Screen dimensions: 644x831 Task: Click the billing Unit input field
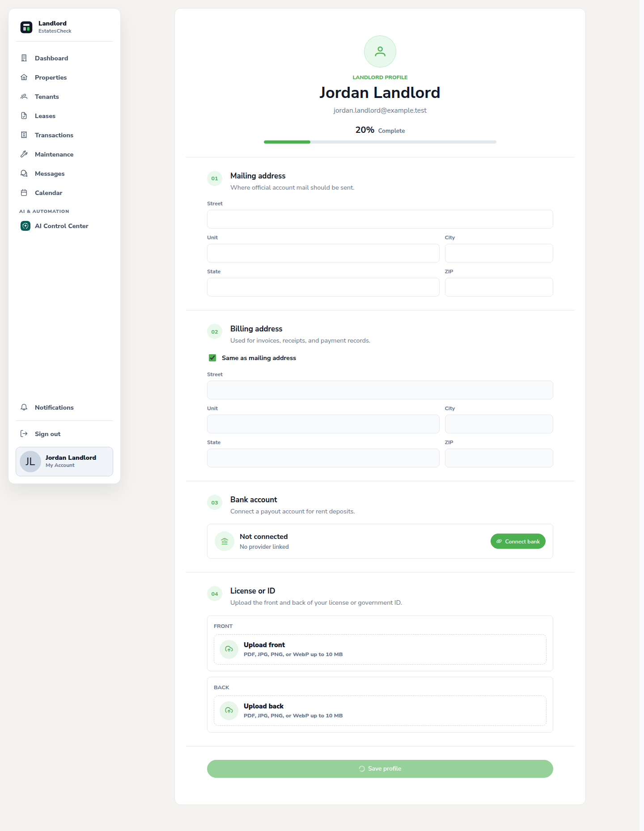(323, 424)
